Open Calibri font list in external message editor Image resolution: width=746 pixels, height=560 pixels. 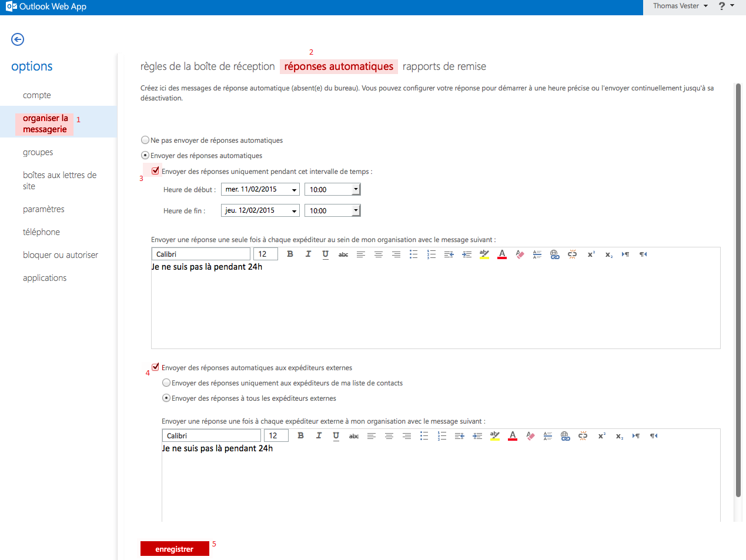pyautogui.click(x=212, y=435)
